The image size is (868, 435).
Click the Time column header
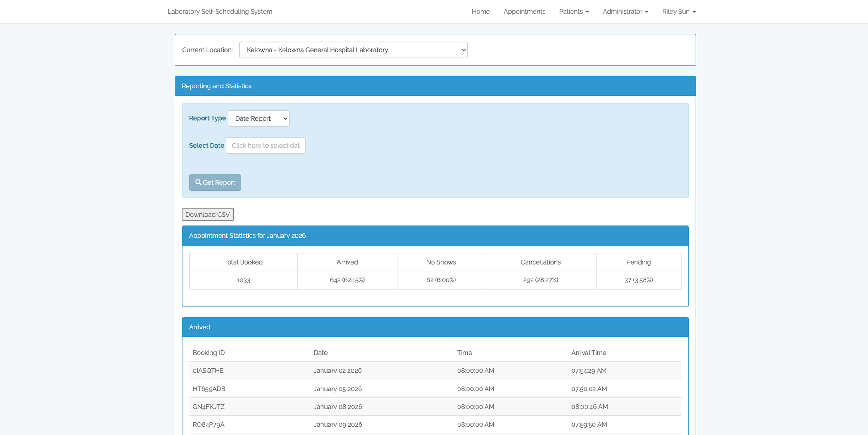464,353
